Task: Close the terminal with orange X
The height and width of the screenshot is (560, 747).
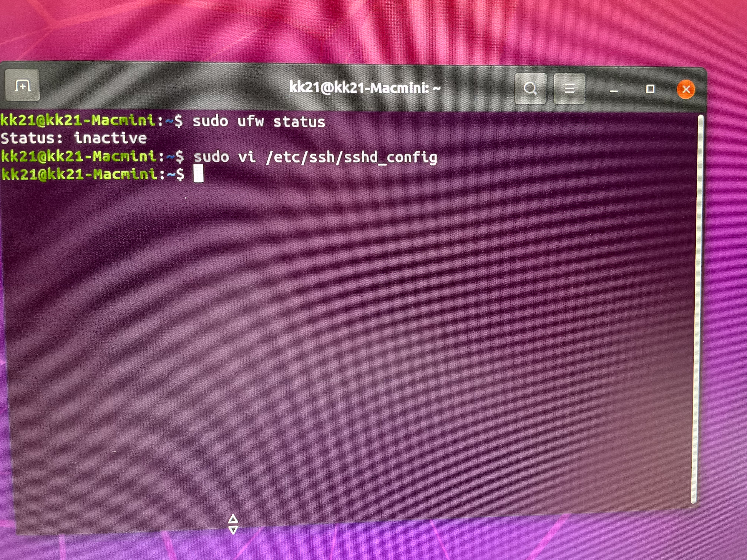Action: click(x=686, y=89)
